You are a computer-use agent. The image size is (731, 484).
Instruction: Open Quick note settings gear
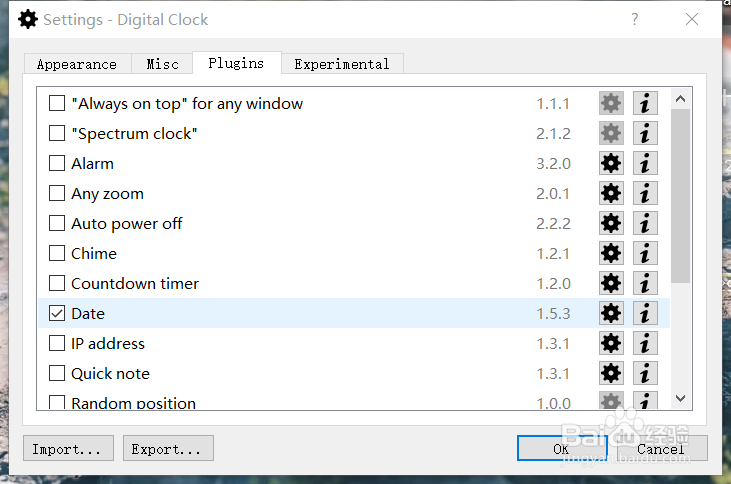[611, 373]
